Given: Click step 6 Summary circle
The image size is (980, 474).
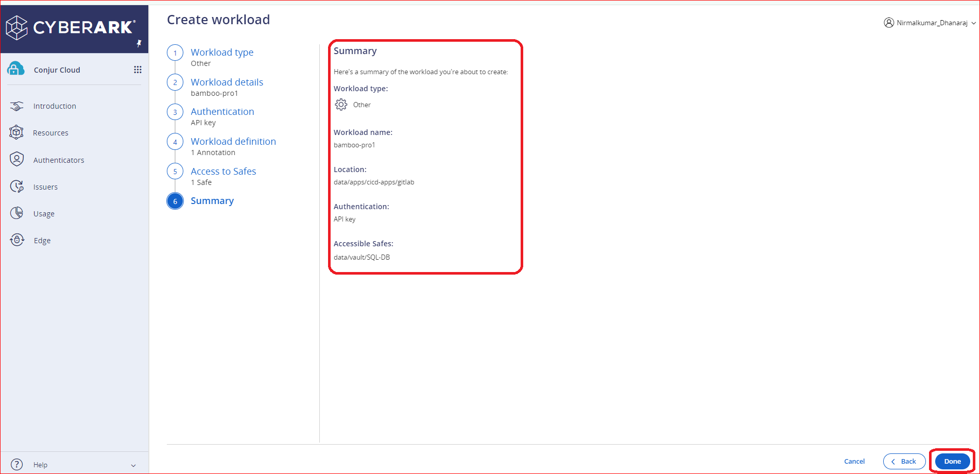Looking at the screenshot, I should [175, 201].
